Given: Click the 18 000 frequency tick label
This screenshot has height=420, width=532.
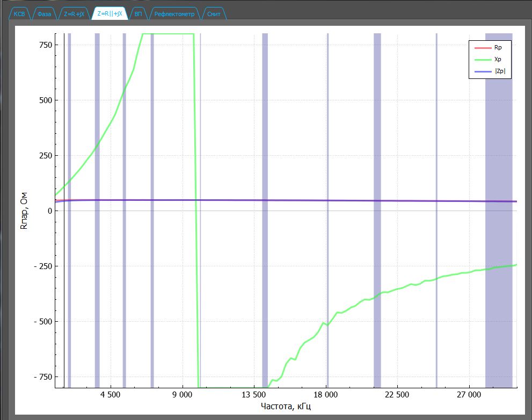Looking at the screenshot, I should (327, 395).
